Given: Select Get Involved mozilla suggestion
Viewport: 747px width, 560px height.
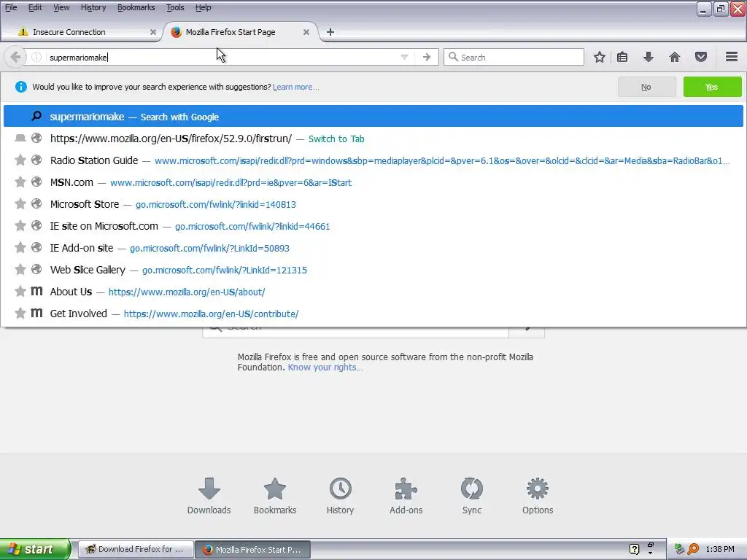Looking at the screenshot, I should coord(373,314).
